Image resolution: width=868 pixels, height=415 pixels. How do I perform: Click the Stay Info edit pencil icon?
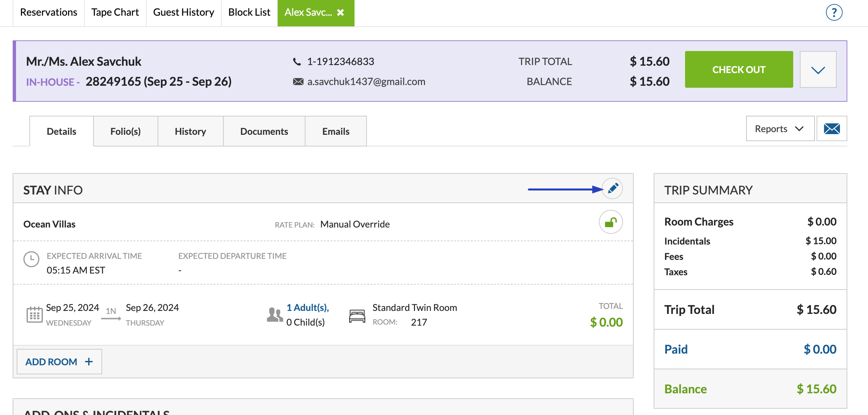click(612, 188)
